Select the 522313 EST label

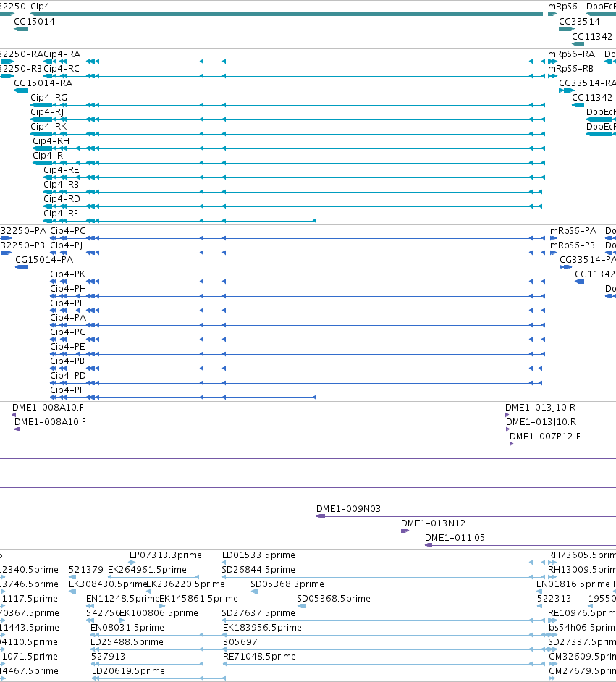point(554,599)
